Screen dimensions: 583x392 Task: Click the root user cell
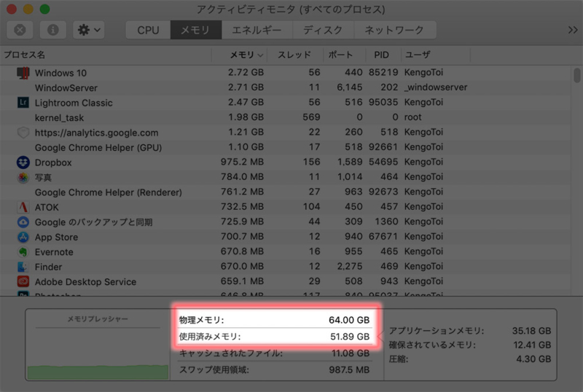(413, 117)
